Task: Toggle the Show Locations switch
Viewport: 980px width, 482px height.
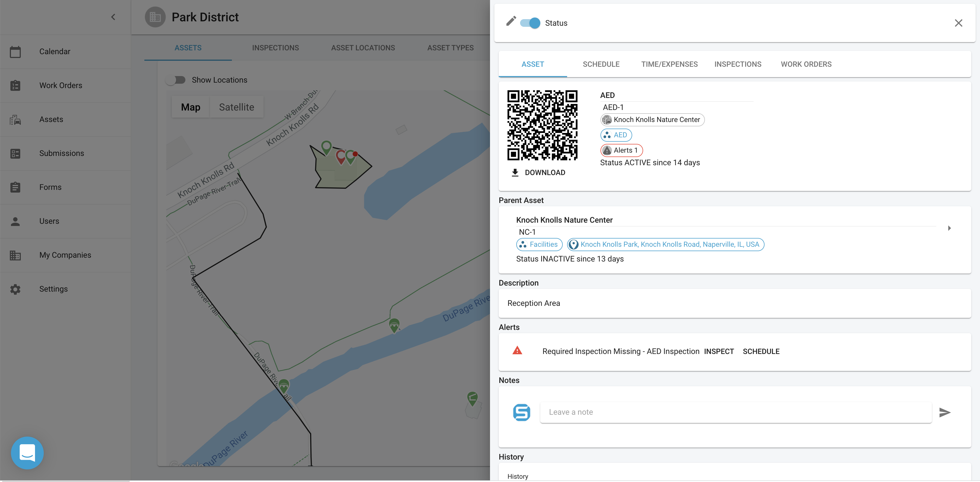Action: tap(175, 80)
